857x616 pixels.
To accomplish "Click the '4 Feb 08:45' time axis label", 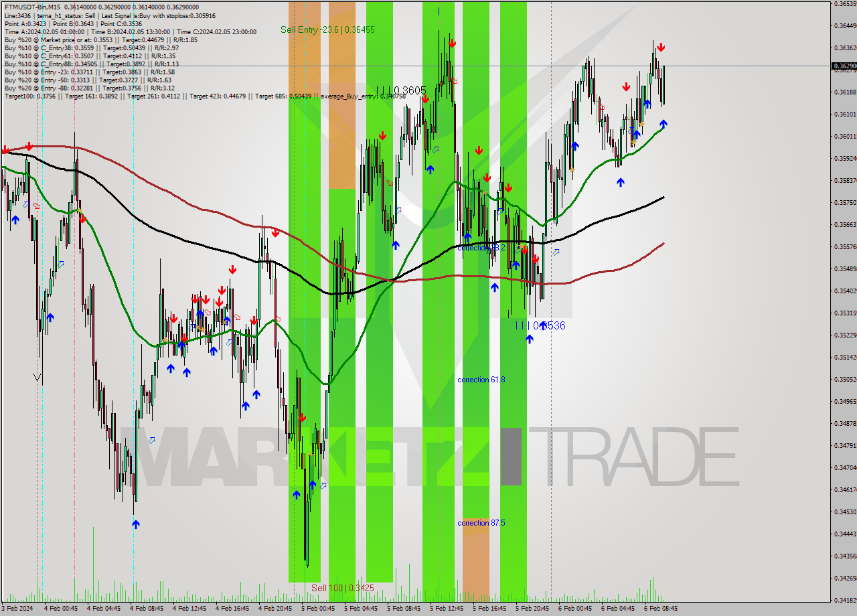I will tap(147, 609).
